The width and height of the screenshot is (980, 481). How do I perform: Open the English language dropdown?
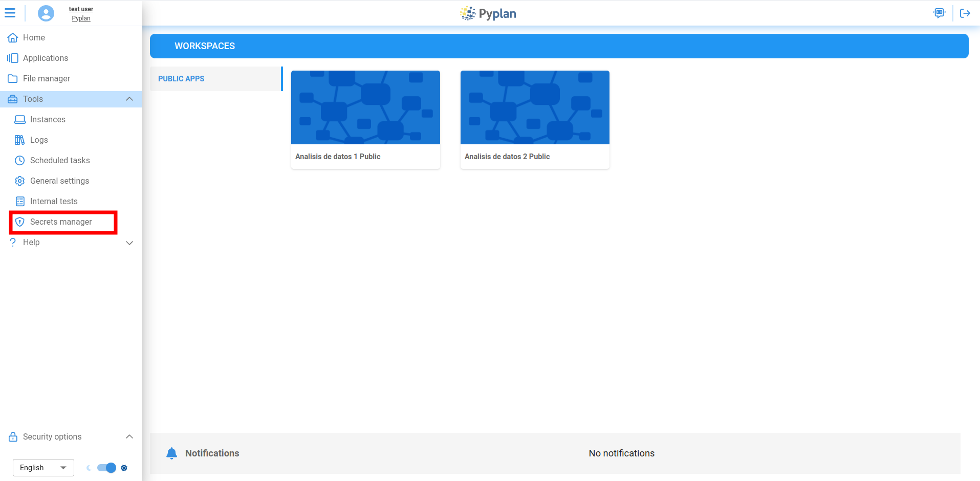(43, 468)
